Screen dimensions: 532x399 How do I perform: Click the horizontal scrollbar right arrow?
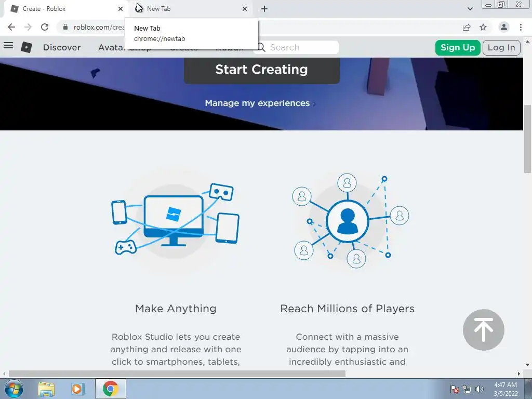[519, 374]
